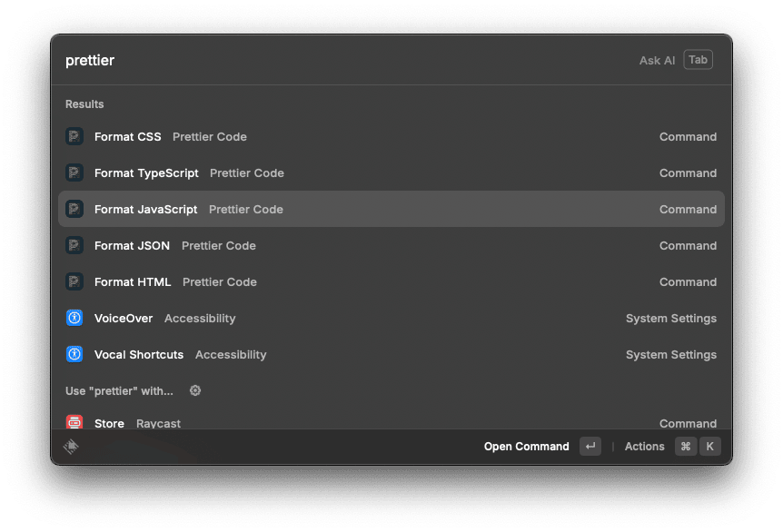Click "Command" type label in Format TypeScript row
The image size is (783, 532).
point(689,173)
